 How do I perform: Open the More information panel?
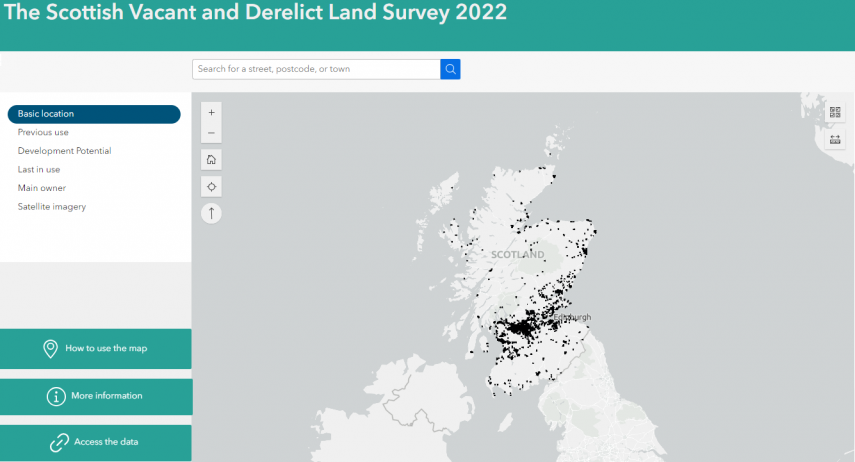click(95, 396)
